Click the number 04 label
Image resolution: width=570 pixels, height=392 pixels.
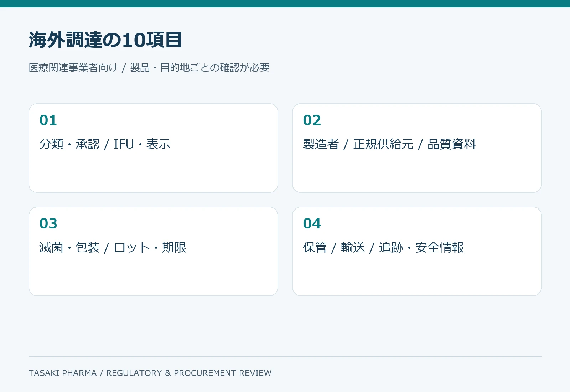click(x=312, y=223)
